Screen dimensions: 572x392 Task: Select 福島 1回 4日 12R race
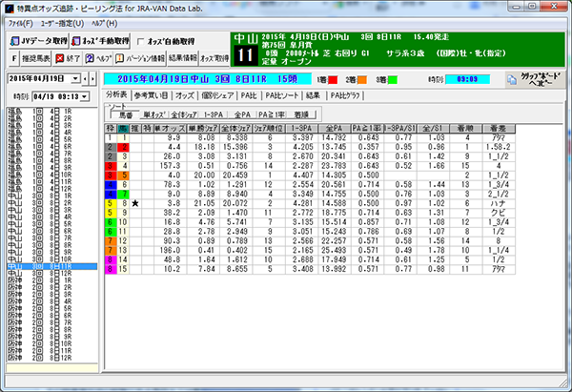[x=51, y=189]
